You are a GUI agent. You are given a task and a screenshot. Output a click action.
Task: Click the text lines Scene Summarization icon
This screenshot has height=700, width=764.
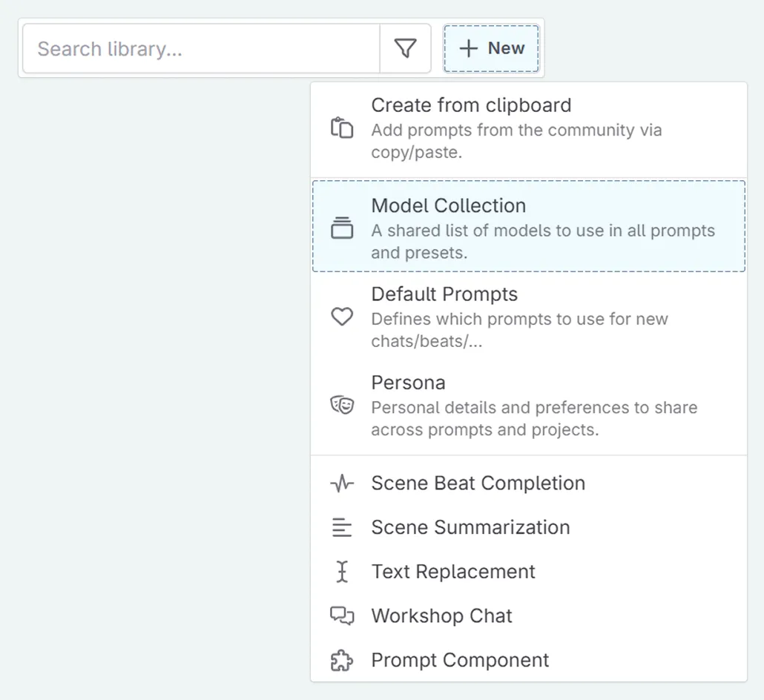(341, 528)
